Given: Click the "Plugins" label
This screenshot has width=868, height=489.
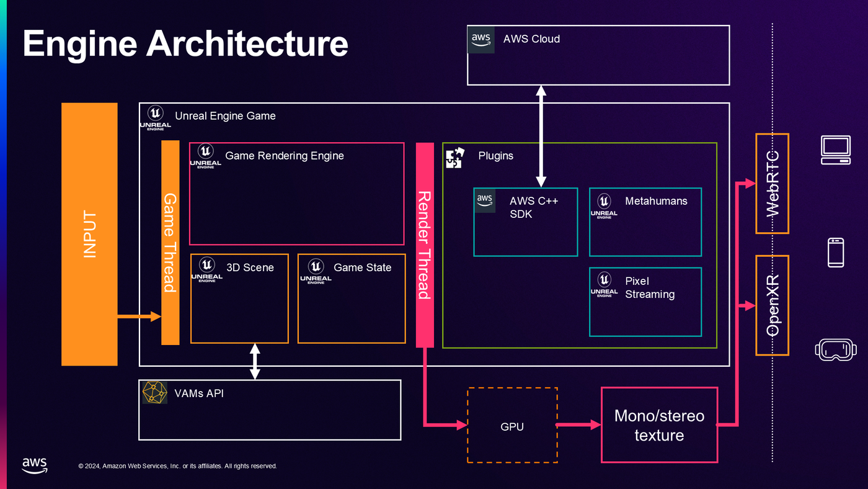Looking at the screenshot, I should 496,156.
